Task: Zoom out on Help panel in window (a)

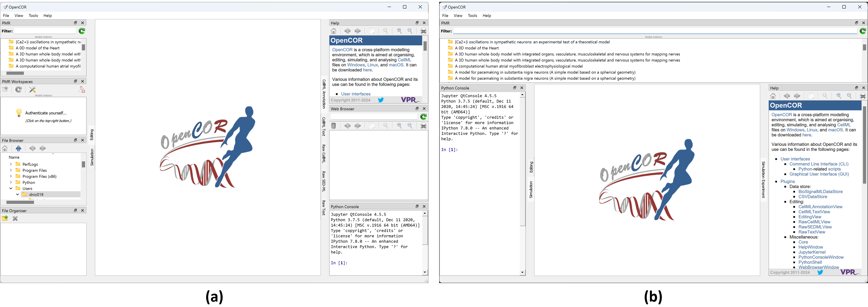Action: (410, 31)
